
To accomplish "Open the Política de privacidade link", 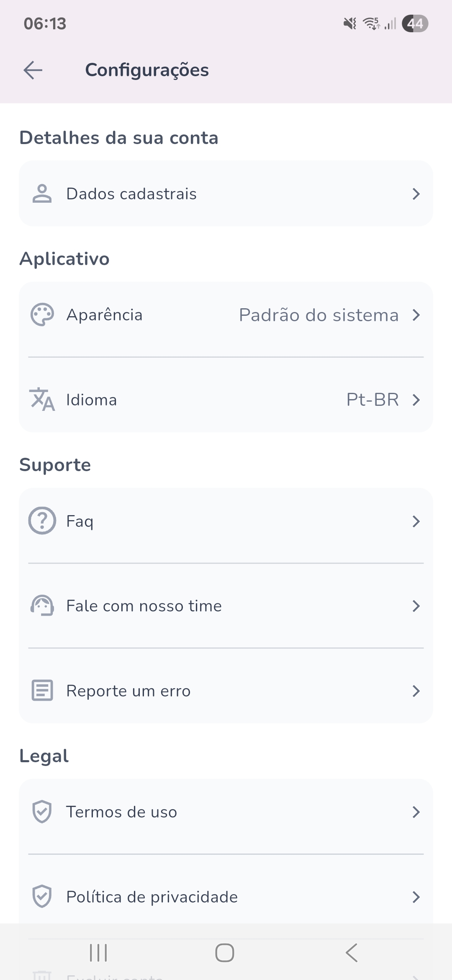I will (226, 897).
